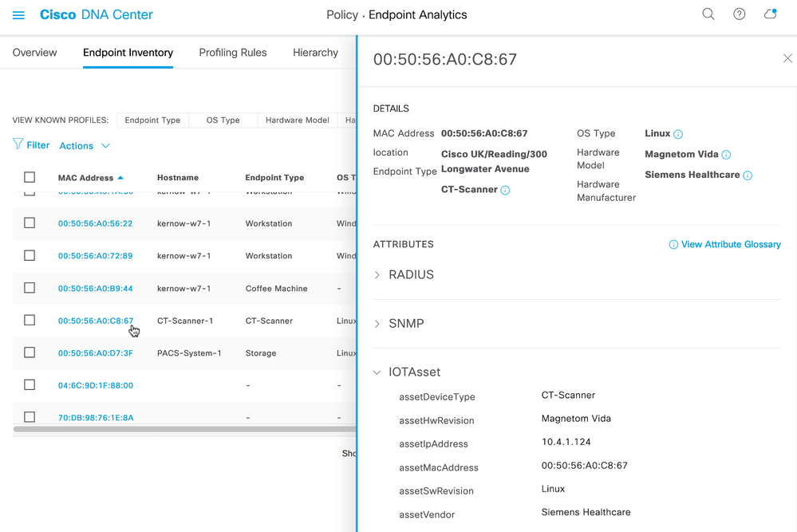
Task: Open the help question mark icon
Action: coord(739,14)
